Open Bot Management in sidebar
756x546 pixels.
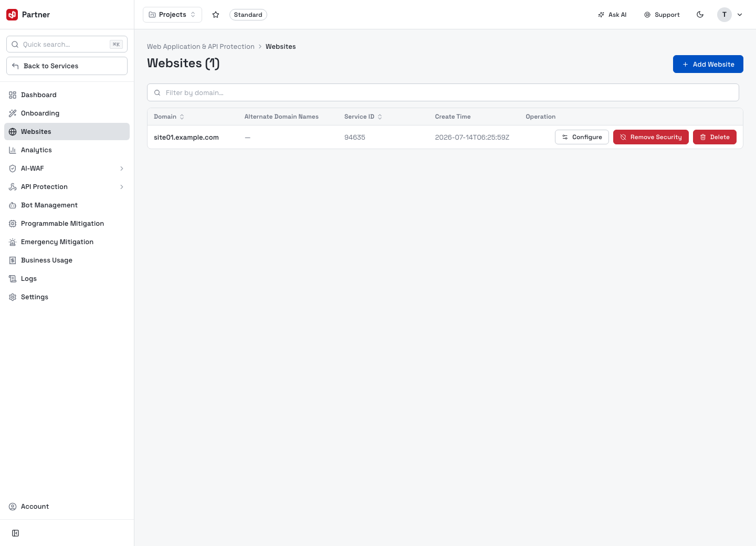click(67, 205)
